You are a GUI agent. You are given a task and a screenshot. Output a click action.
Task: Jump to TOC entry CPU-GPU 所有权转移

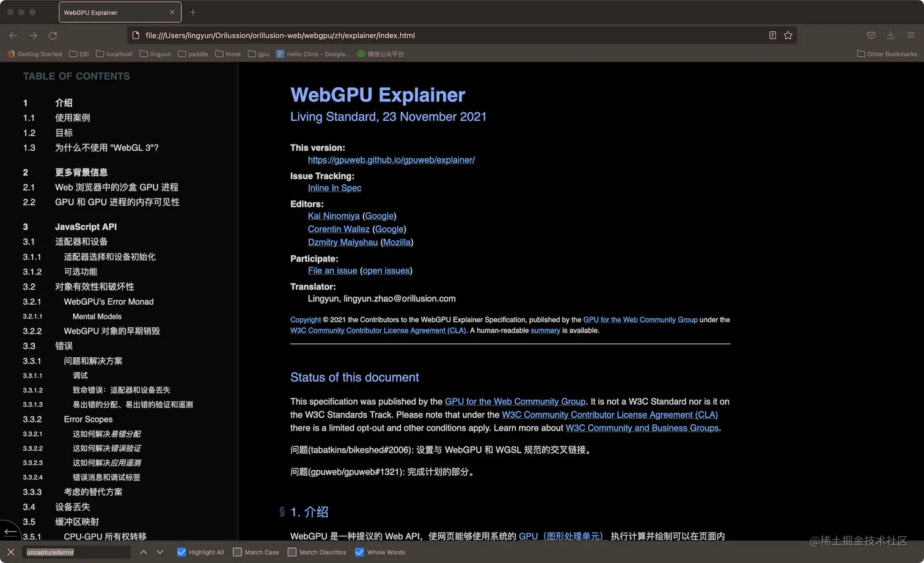(x=105, y=537)
